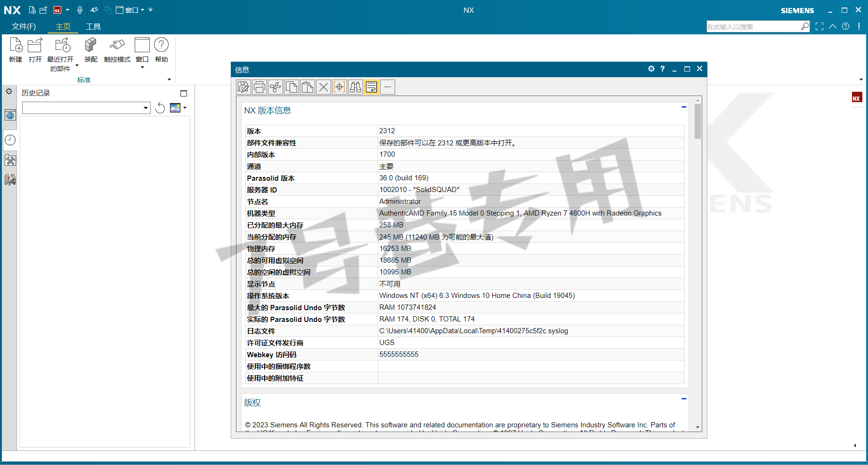The width and height of the screenshot is (868, 465).
Task: Click the Webkey 访问码 value 5555555555
Action: point(399,354)
